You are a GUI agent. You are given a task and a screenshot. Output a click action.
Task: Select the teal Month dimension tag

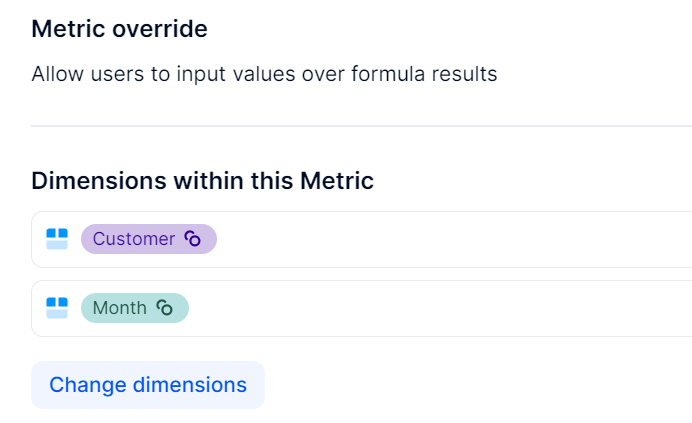click(135, 308)
